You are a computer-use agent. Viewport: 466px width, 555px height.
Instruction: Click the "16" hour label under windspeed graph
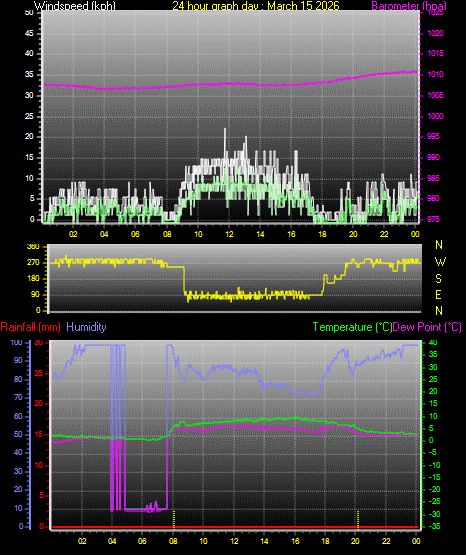tap(291, 234)
